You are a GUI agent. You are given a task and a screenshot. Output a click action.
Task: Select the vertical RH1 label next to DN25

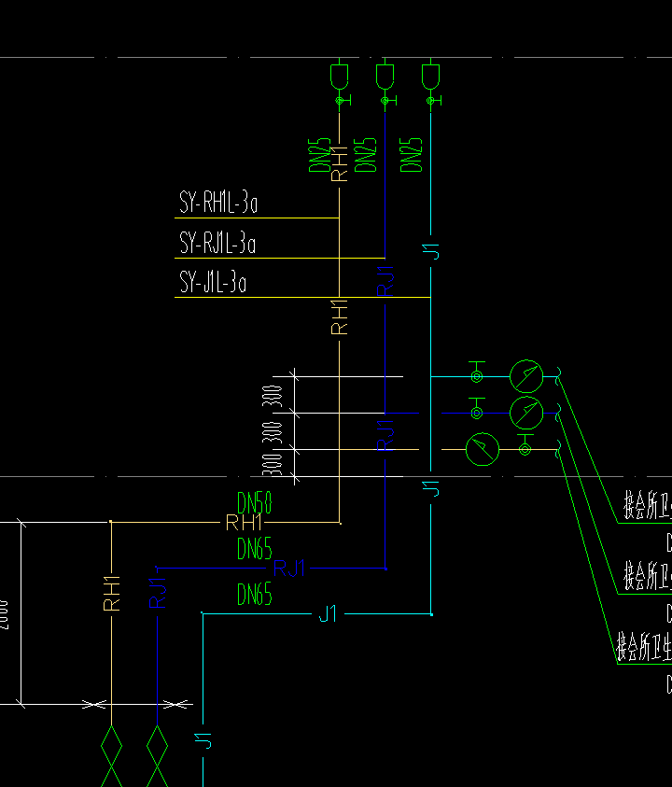click(339, 163)
